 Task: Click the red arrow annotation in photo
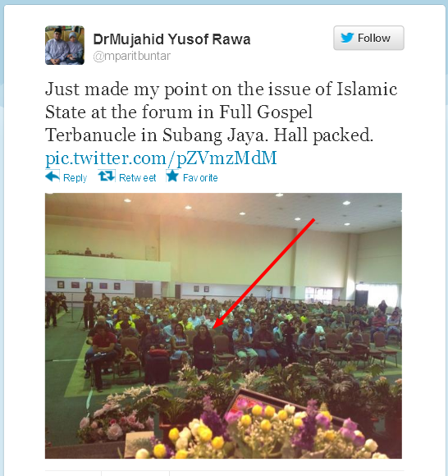[x=263, y=273]
